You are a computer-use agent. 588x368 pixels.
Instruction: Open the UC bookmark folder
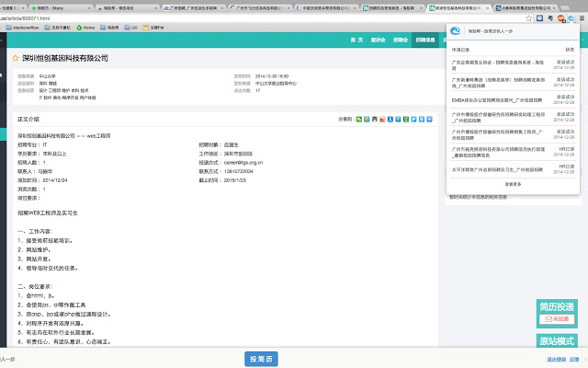pyautogui.click(x=130, y=28)
